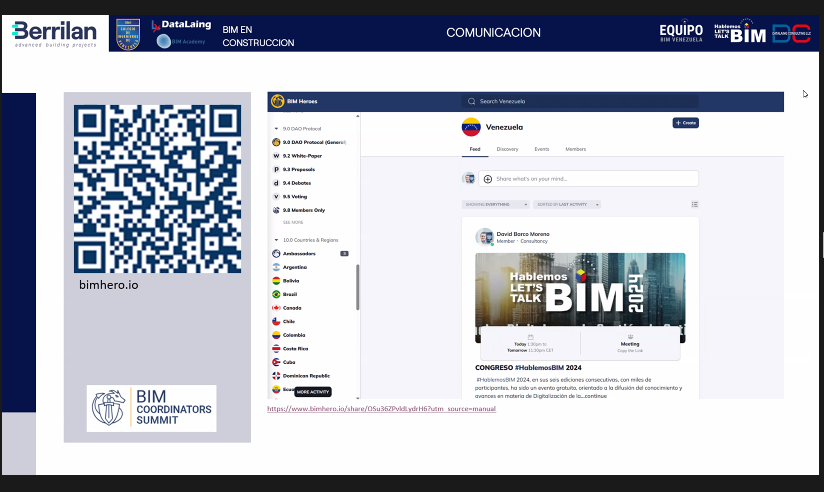
Task: Click the Brasil flag icon
Action: (276, 294)
